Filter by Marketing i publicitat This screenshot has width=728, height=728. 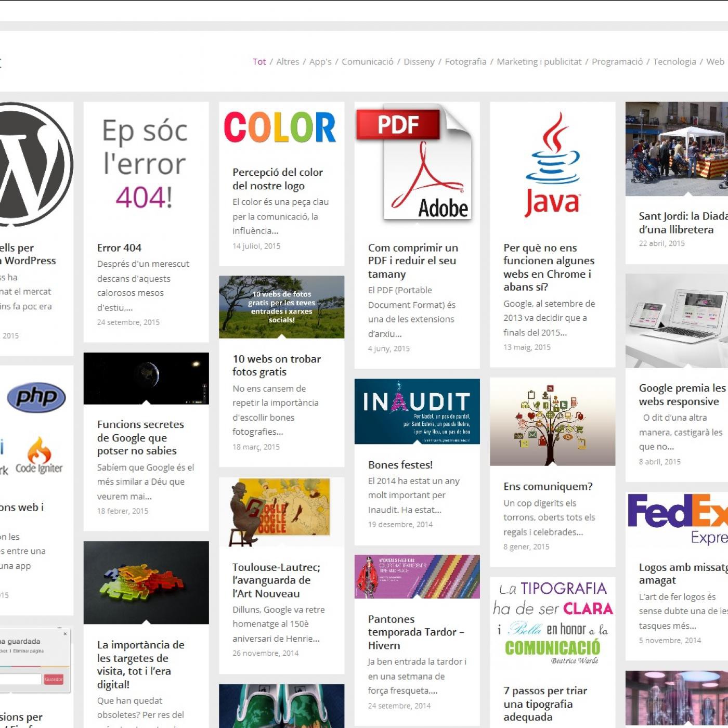539,61
